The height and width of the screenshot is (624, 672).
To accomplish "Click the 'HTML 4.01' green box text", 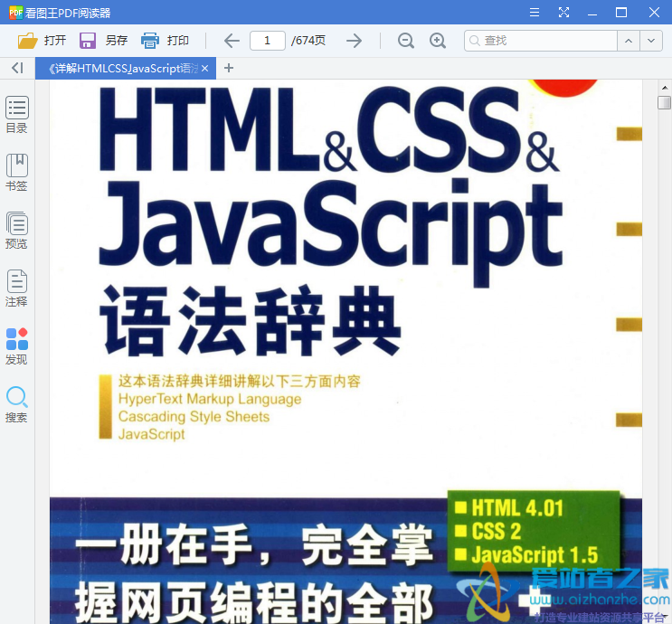I will tap(517, 508).
